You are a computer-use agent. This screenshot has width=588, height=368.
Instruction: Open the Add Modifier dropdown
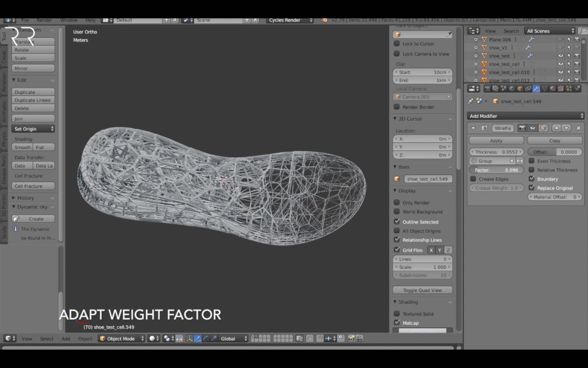tap(525, 116)
